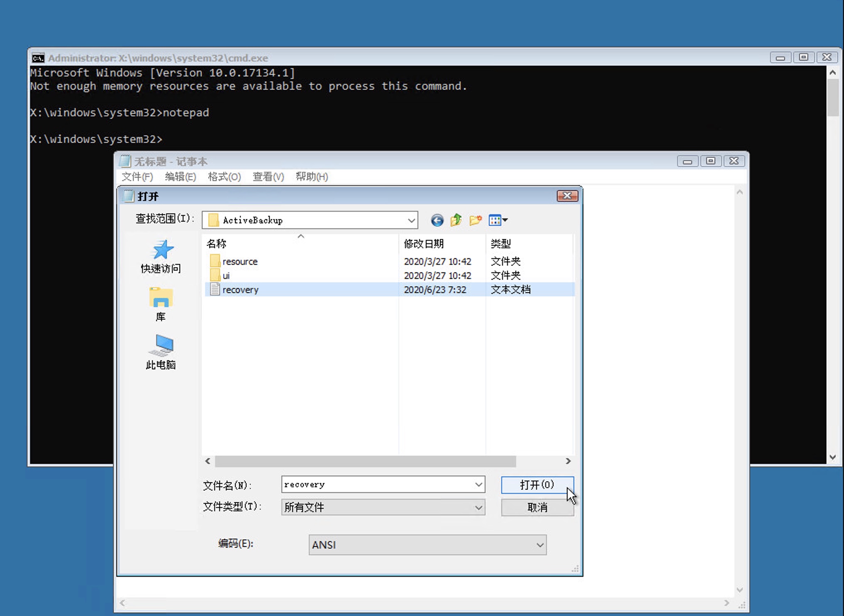The image size is (844, 616).
Task: Go back with the blue arrow icon
Action: coord(437,220)
